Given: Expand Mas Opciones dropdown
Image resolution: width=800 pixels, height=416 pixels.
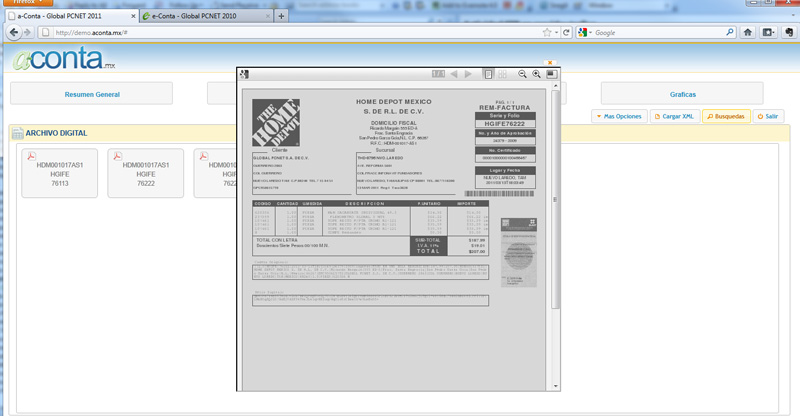Looking at the screenshot, I should pos(619,116).
